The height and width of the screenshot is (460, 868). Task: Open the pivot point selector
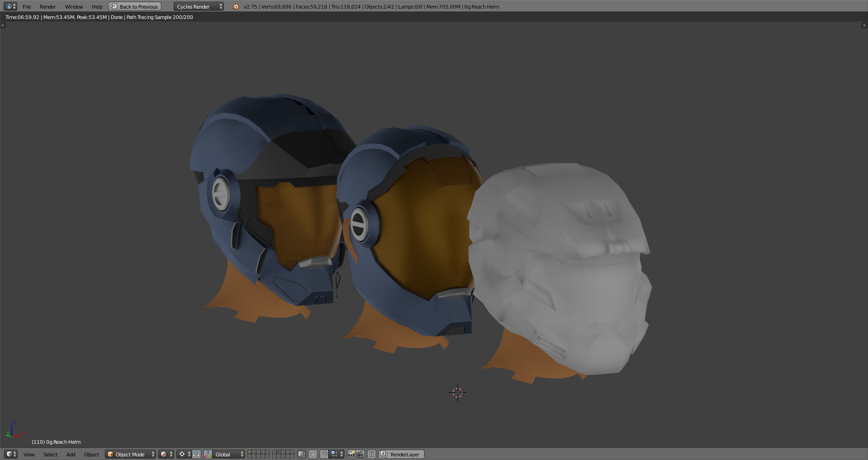click(184, 454)
